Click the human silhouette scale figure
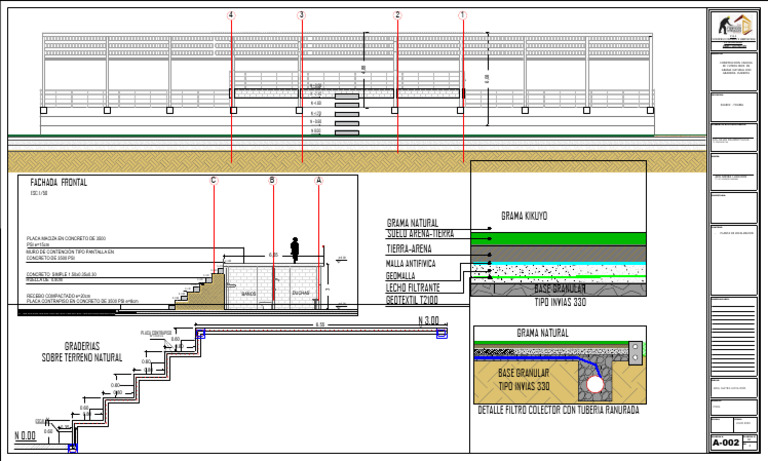 click(294, 250)
